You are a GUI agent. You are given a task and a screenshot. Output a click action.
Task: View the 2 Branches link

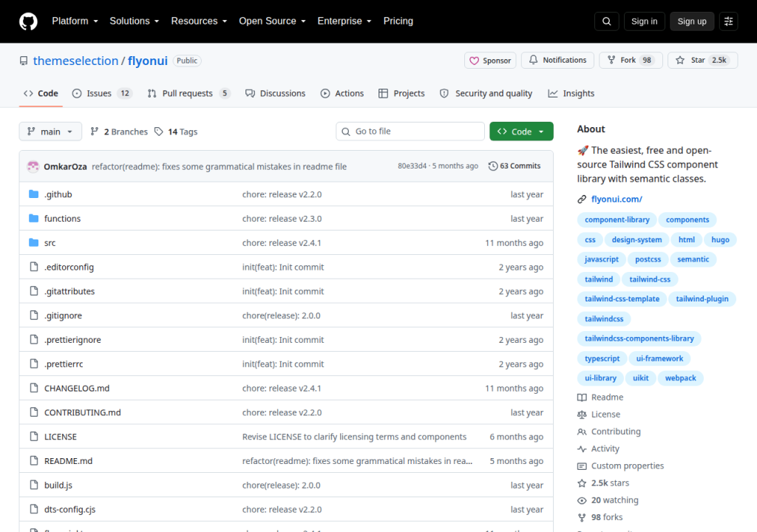coord(119,132)
